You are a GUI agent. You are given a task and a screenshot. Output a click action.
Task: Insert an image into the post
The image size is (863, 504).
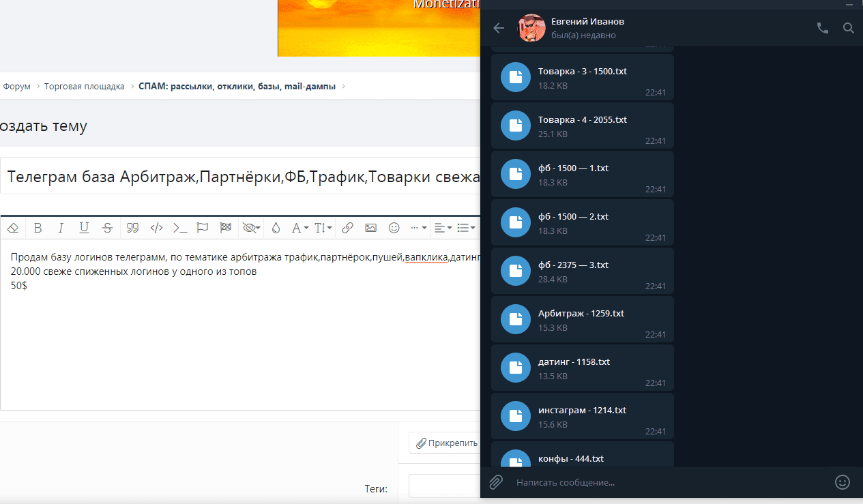tap(370, 228)
